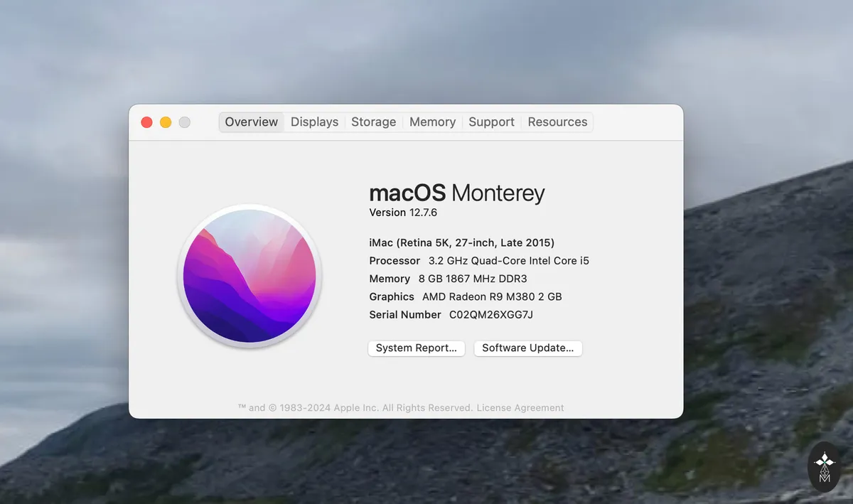Close the About This Mac window
The width and height of the screenshot is (853, 504).
click(147, 122)
